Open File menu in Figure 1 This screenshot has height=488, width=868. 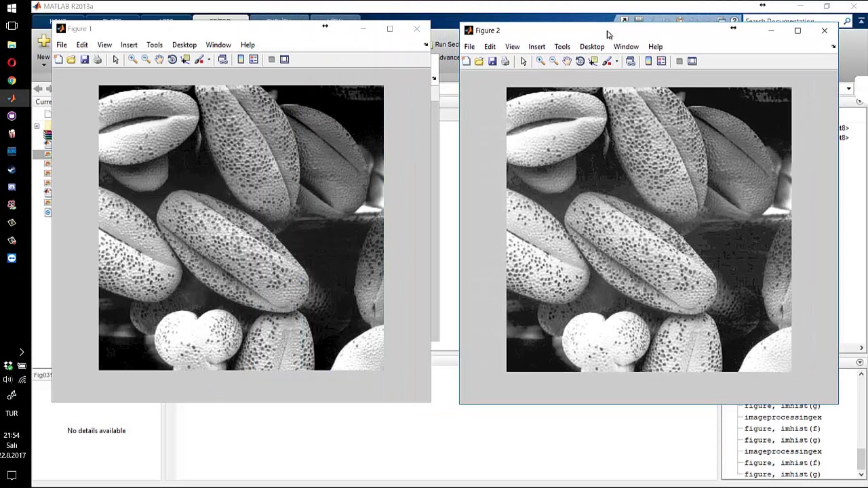62,45
